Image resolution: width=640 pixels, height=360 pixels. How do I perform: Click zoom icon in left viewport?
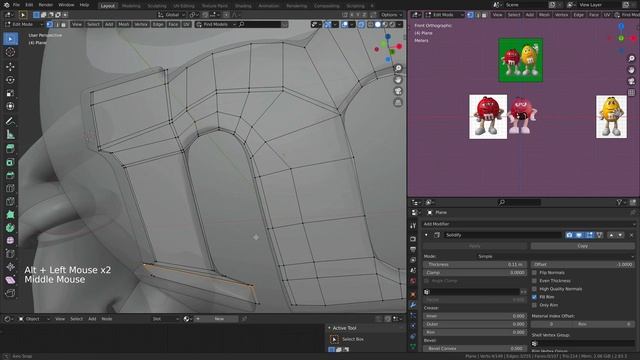coord(398,68)
